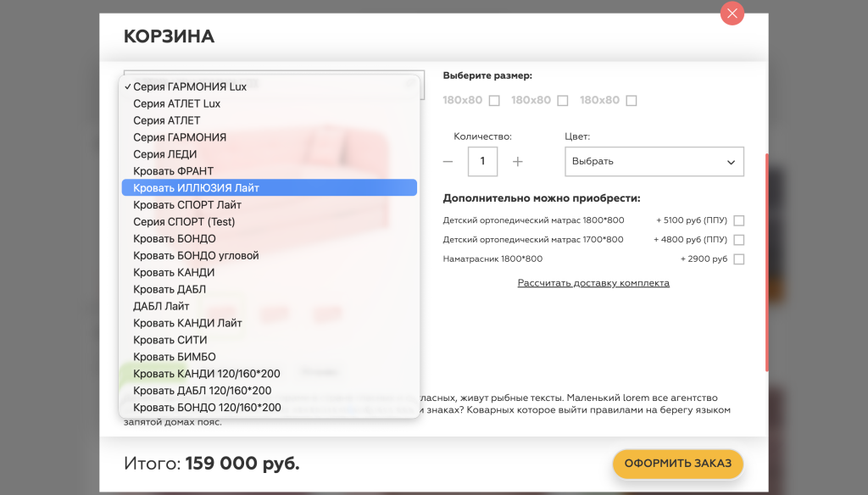Select "Серия СПОРТ (Test)" option

click(x=180, y=221)
